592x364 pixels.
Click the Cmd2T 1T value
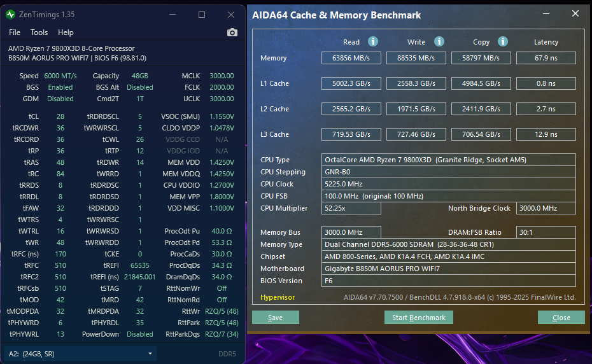pyautogui.click(x=139, y=99)
